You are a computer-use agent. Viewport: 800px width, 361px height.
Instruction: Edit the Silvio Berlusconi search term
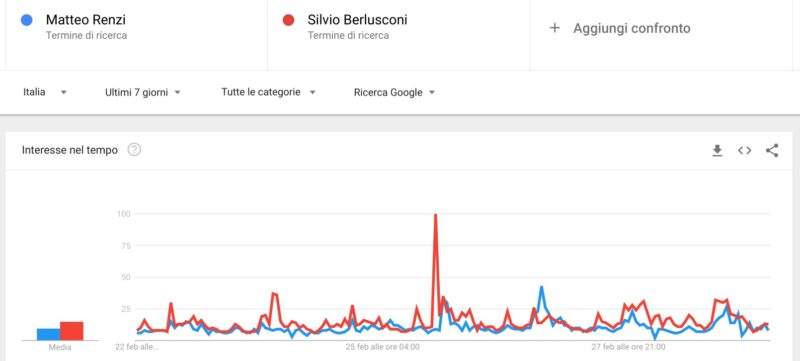click(357, 20)
